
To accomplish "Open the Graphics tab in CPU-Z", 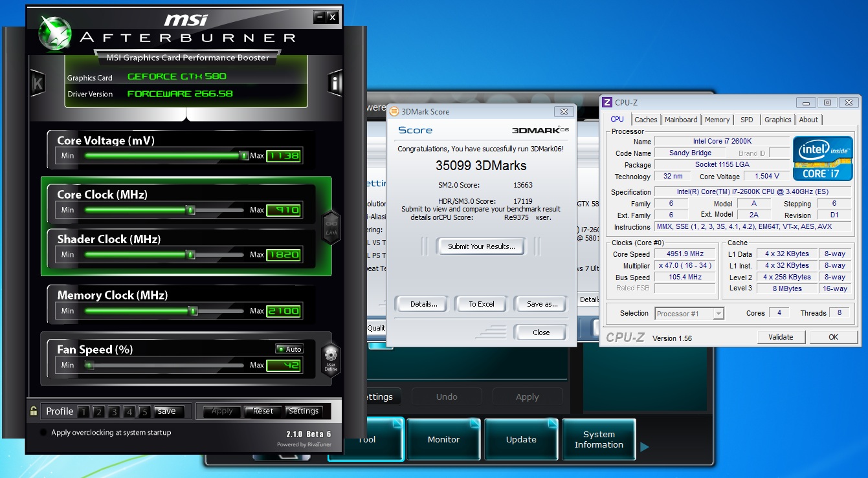I will click(x=777, y=120).
